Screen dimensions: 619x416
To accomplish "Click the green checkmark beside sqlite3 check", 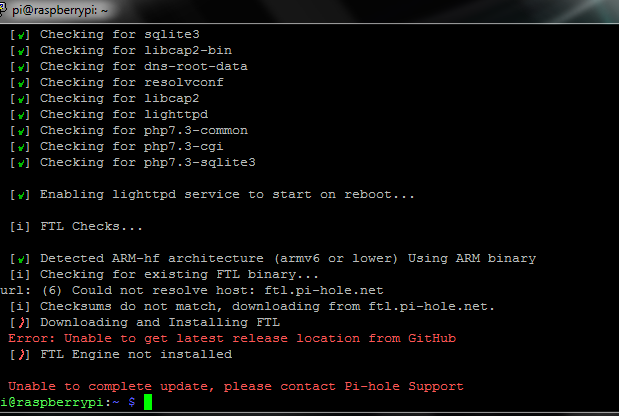I will [x=21, y=35].
